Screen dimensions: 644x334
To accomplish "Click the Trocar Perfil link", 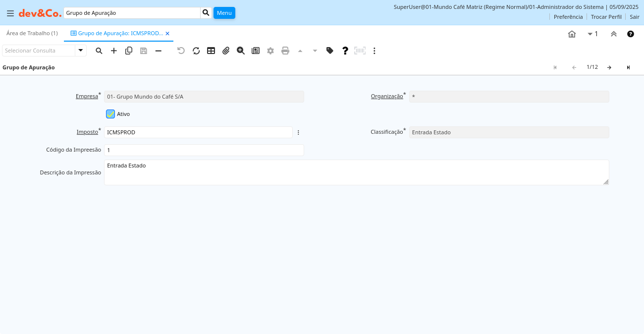I will [x=606, y=17].
